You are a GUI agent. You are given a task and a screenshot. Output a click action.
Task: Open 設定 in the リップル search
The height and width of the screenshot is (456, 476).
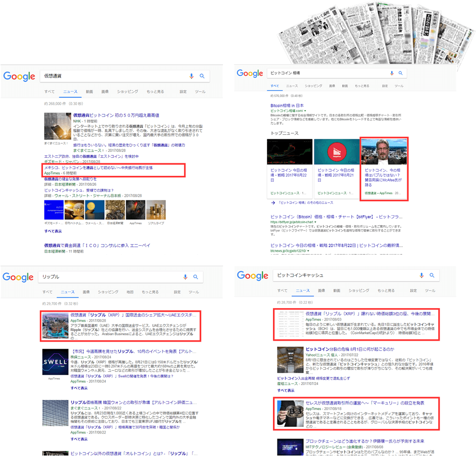pyautogui.click(x=177, y=292)
